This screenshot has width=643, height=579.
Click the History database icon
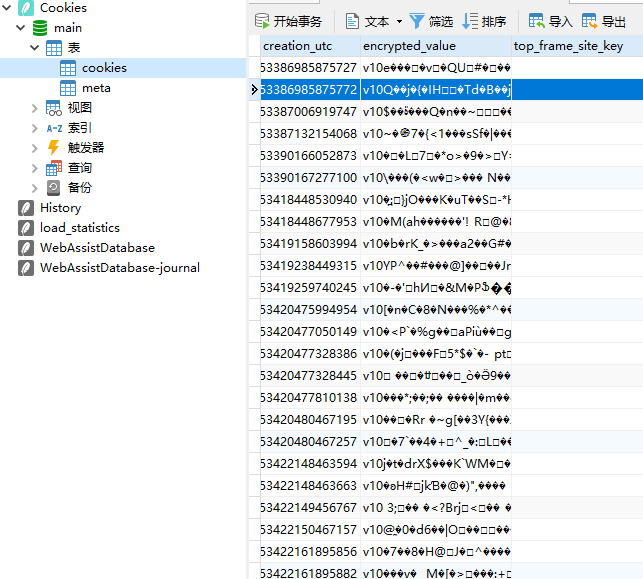click(x=26, y=208)
